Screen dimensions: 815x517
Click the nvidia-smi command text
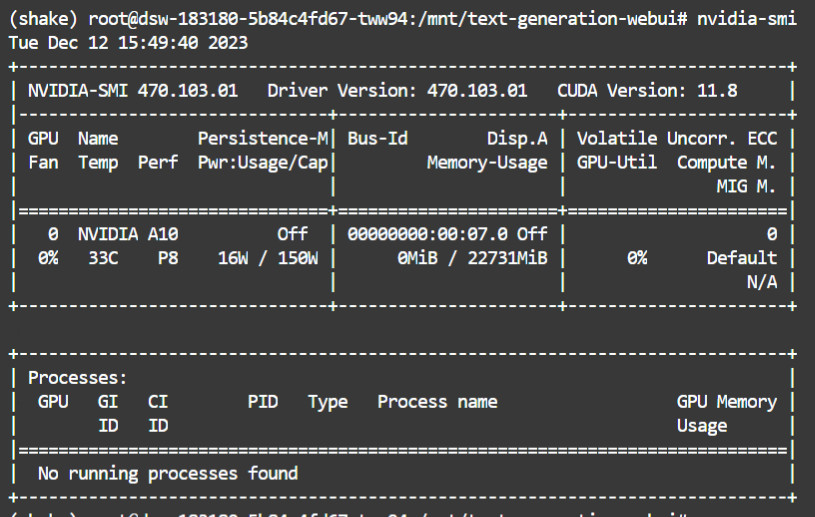point(747,20)
